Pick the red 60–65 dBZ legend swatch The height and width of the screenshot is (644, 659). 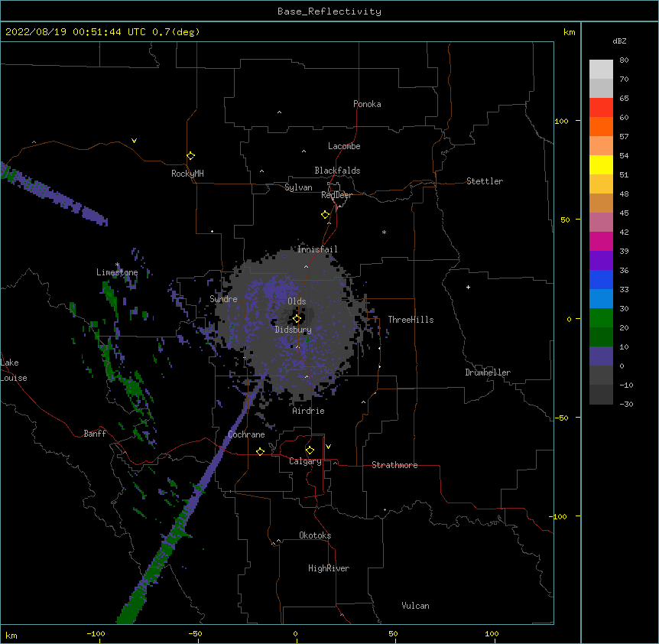(601, 108)
